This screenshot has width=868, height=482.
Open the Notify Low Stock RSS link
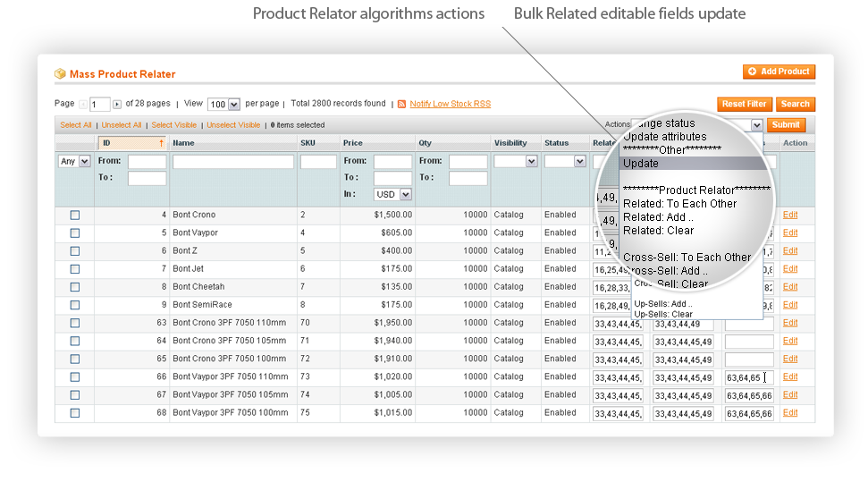click(x=450, y=104)
